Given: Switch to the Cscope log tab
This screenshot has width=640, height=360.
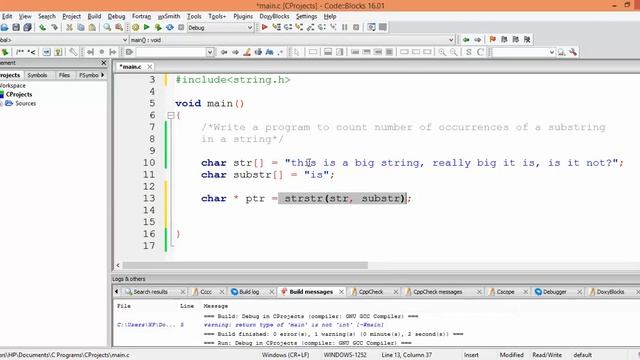Looking at the screenshot, I should click(505, 292).
